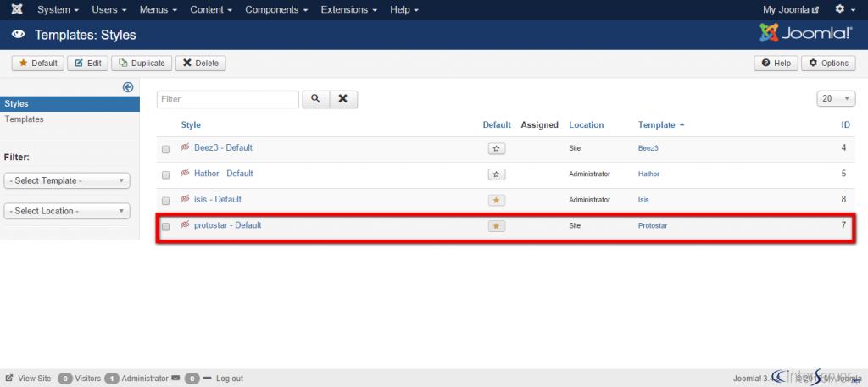The width and height of the screenshot is (868, 387).
Task: Set Hathor as default via star
Action: pos(497,174)
